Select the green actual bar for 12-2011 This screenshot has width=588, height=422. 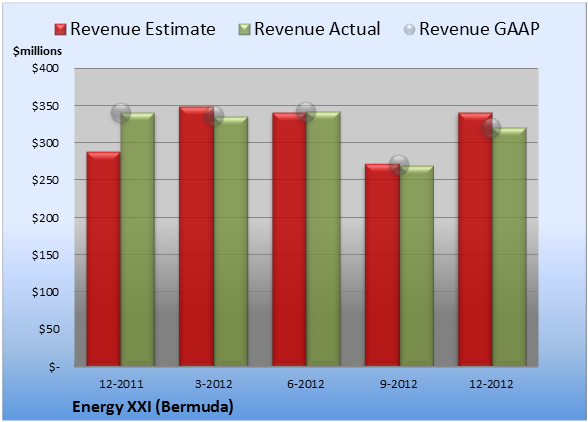[138, 239]
